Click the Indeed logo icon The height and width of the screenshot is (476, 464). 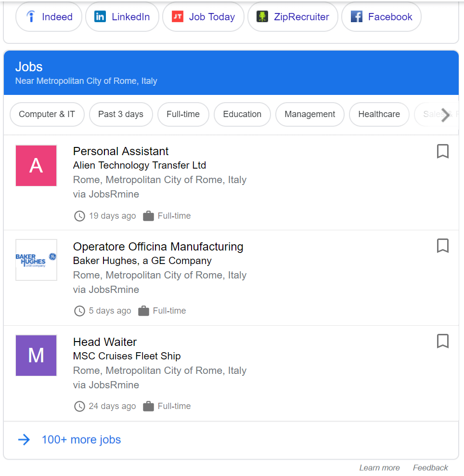click(31, 16)
